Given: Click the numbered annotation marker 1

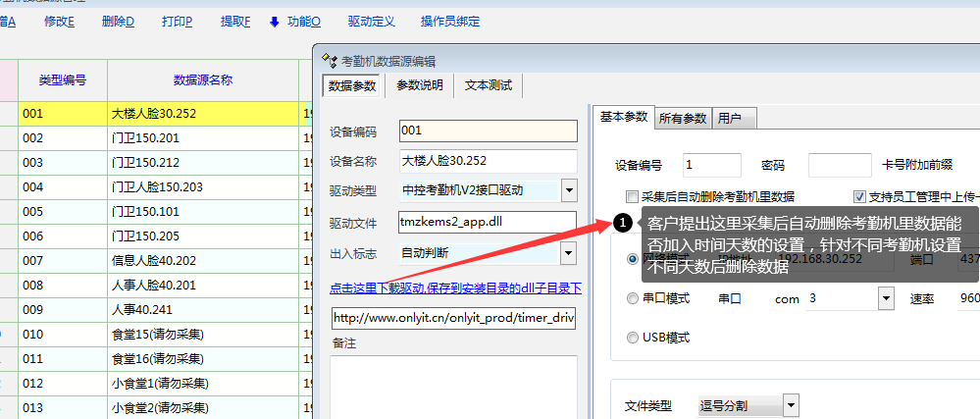Looking at the screenshot, I should coord(622,224).
